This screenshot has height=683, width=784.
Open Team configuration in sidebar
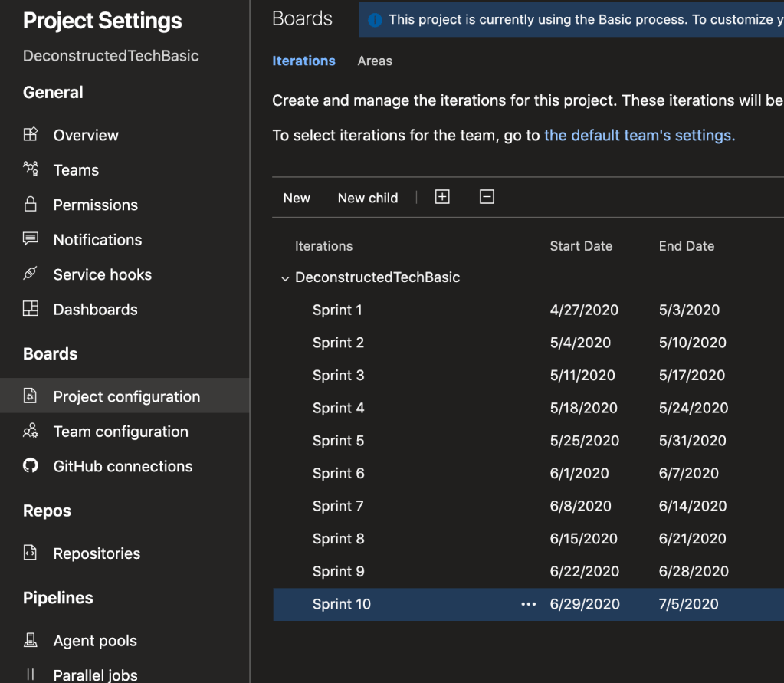tap(120, 432)
